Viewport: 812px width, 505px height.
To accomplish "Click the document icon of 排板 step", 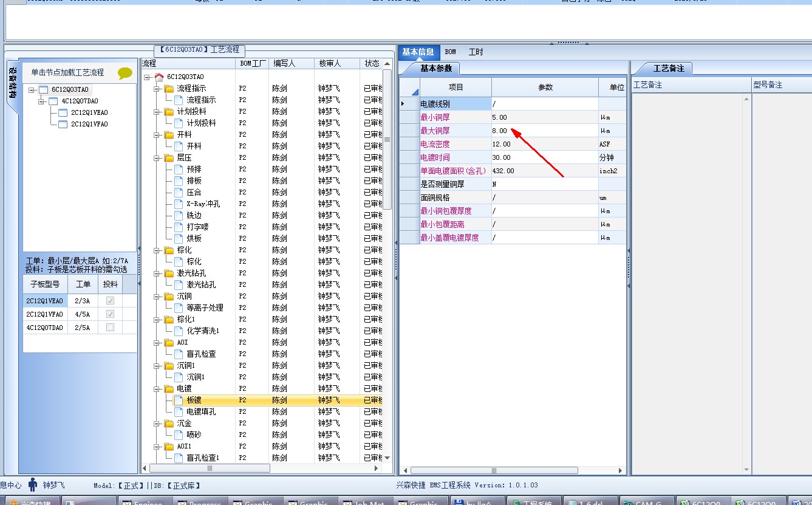I will [x=179, y=180].
